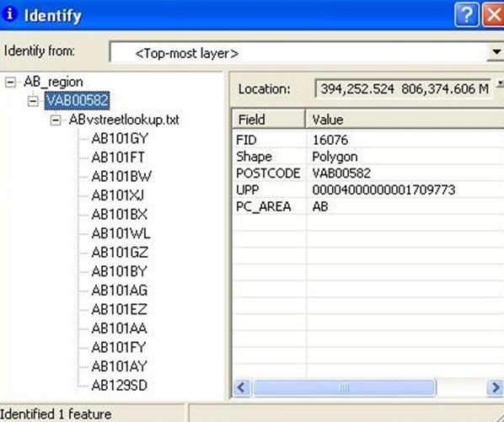Collapse the ABvstreetlookup.txt node

coord(56,120)
